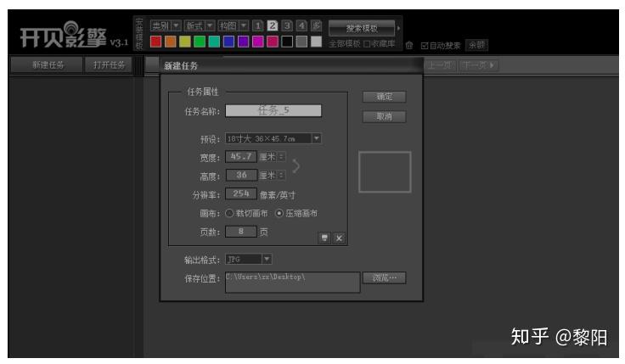Pick the red color swatch
The width and height of the screenshot is (625, 364).
[156, 42]
